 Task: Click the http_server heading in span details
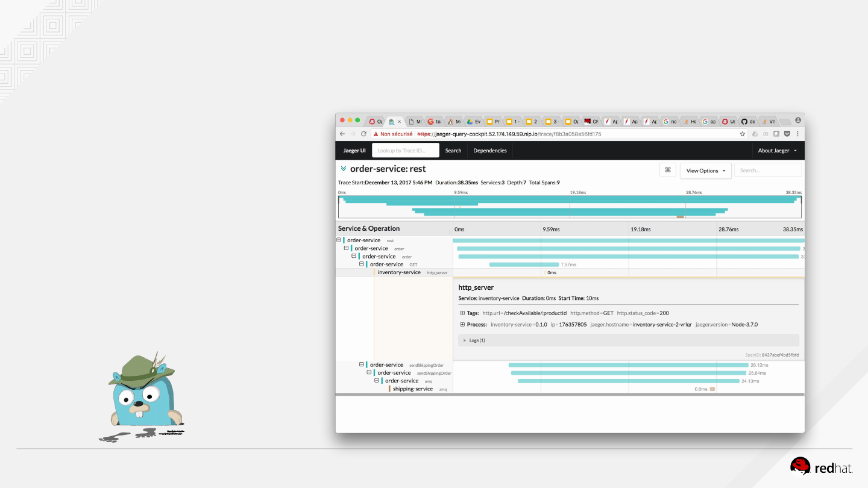pos(476,287)
